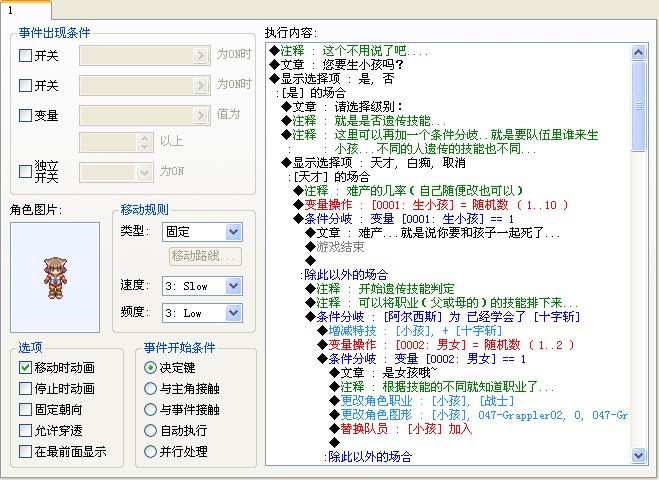
Task: Select 条件分歧 变量 [0002: 男女] == 1
Action: coord(422,359)
